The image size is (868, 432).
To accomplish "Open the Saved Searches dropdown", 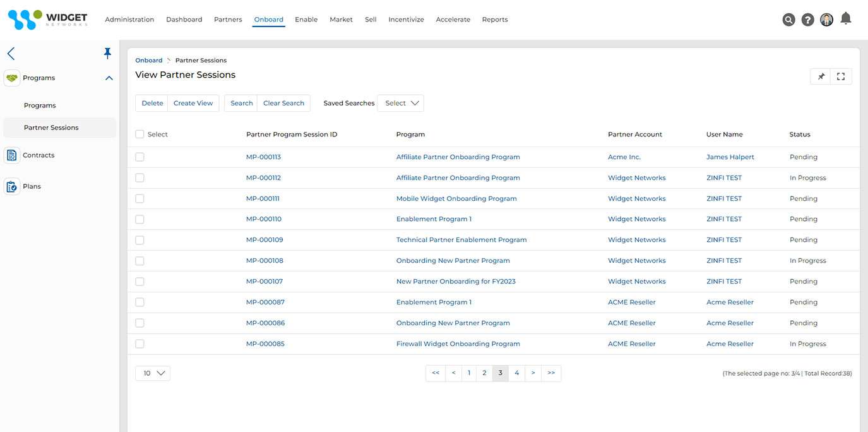I will (400, 104).
